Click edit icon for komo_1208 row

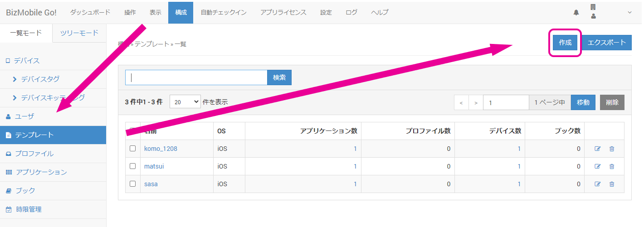coord(597,149)
